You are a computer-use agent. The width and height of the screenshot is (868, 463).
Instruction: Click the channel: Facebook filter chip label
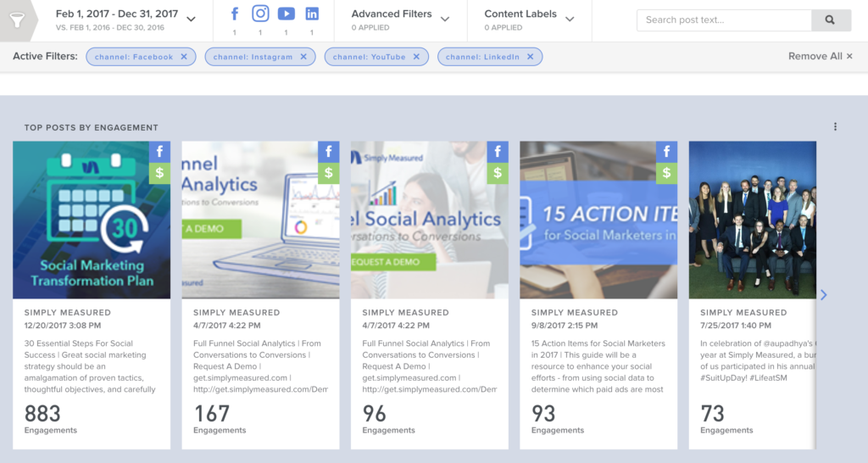tap(134, 57)
